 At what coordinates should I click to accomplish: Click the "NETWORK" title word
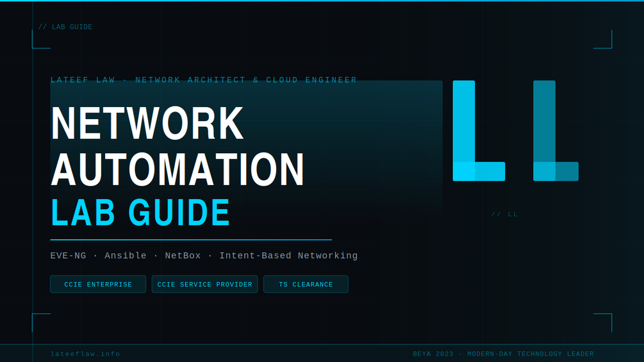point(147,123)
